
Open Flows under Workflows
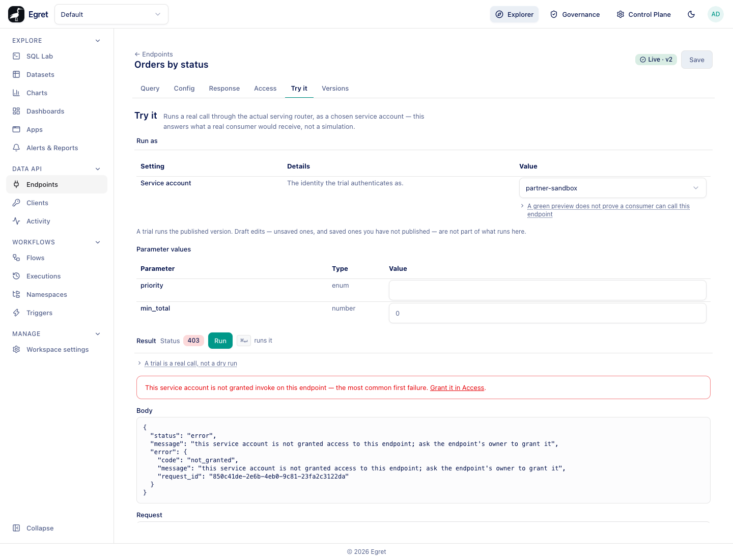tap(57, 258)
